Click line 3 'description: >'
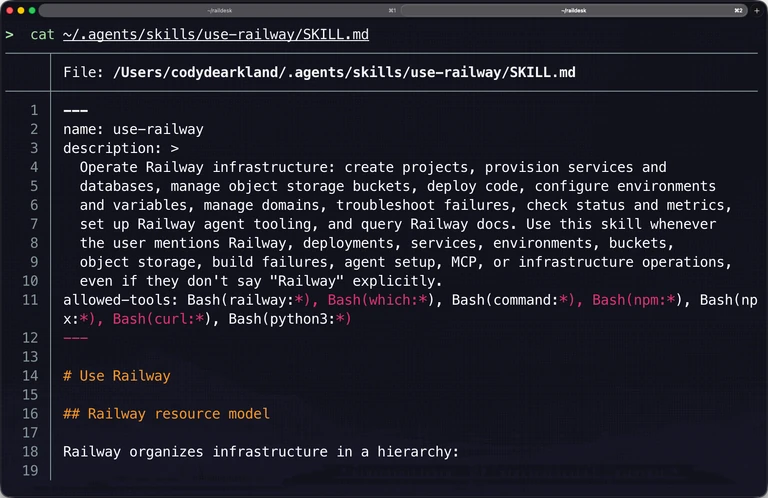 pos(121,148)
